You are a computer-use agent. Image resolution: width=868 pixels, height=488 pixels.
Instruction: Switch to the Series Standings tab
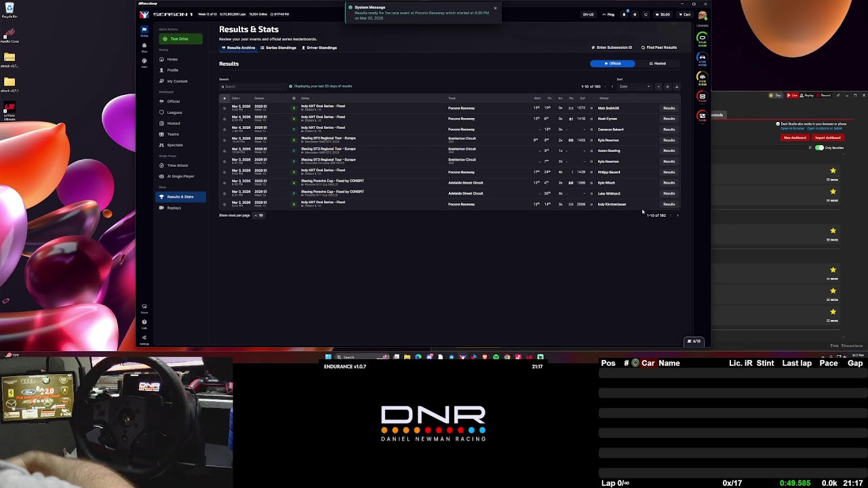(x=279, y=47)
